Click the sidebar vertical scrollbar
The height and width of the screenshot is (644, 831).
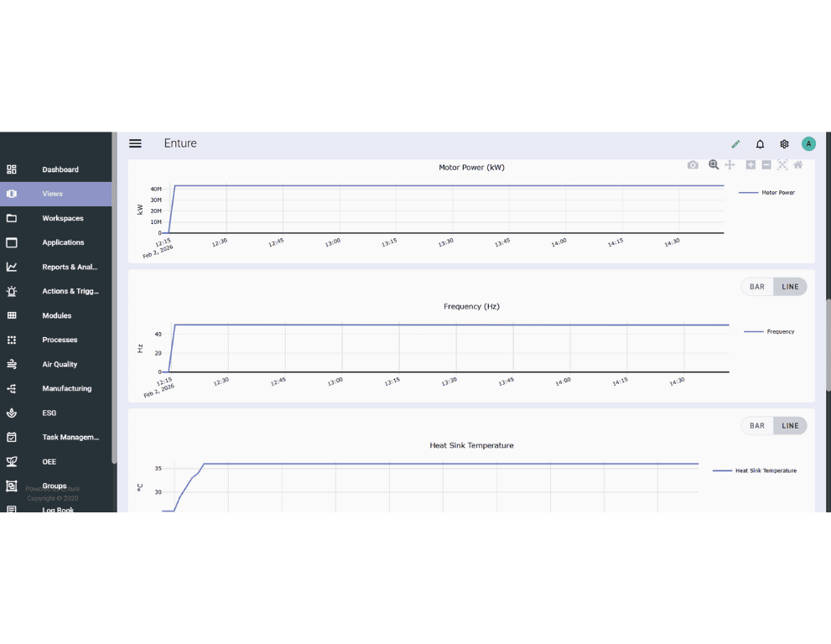[114, 335]
